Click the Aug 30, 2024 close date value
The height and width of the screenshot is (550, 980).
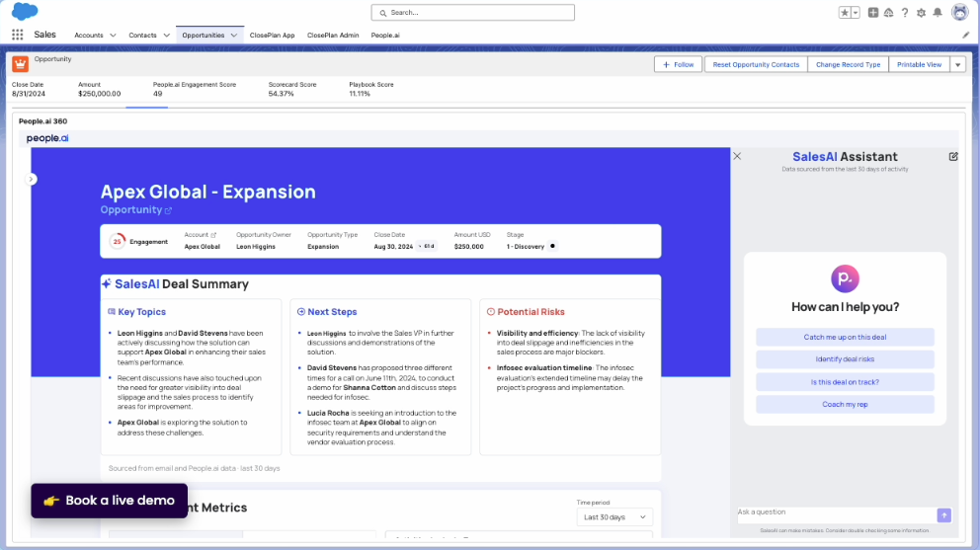pyautogui.click(x=393, y=247)
